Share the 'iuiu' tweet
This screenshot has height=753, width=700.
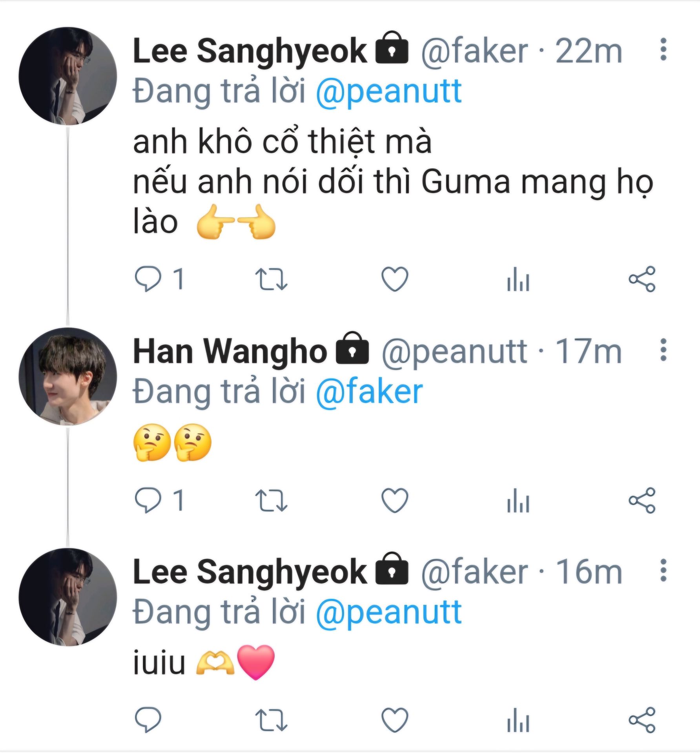click(x=642, y=720)
